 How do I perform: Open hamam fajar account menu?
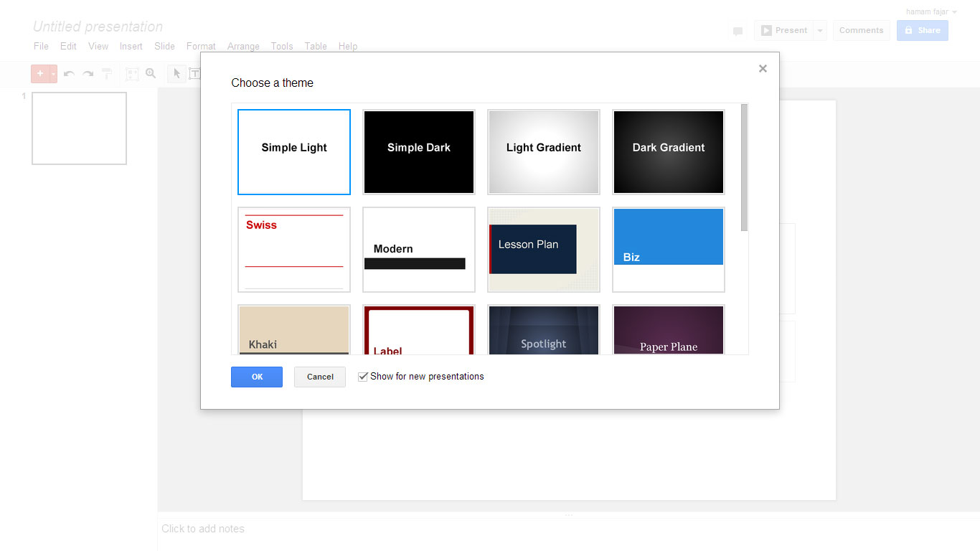(x=931, y=11)
